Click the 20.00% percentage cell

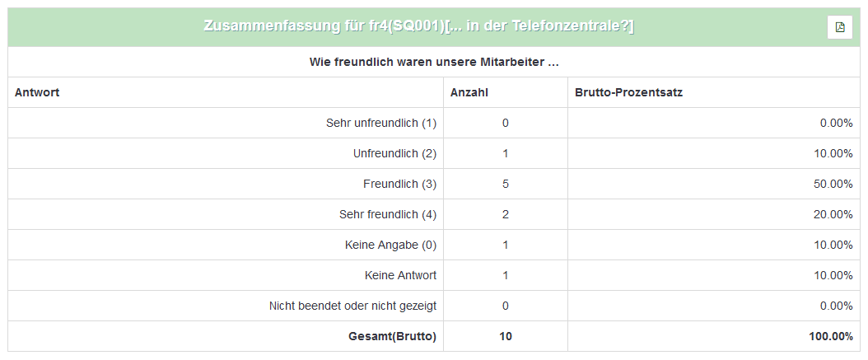[833, 214]
